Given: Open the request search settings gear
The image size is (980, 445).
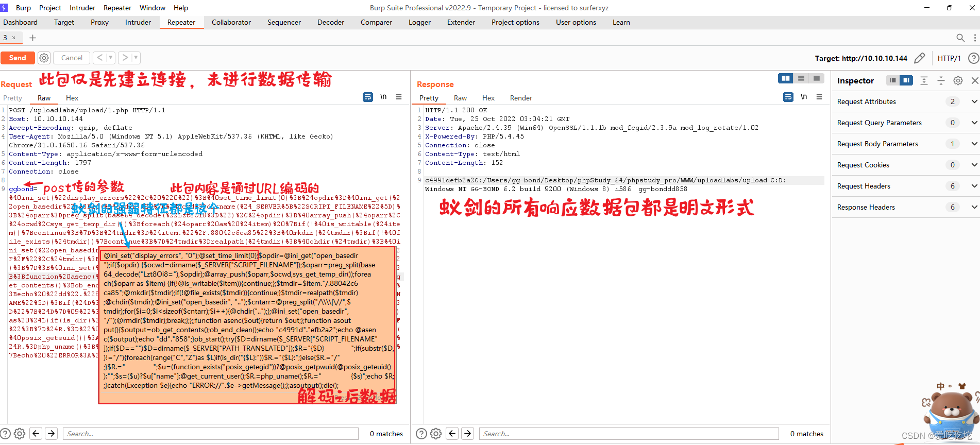Looking at the screenshot, I should 20,434.
